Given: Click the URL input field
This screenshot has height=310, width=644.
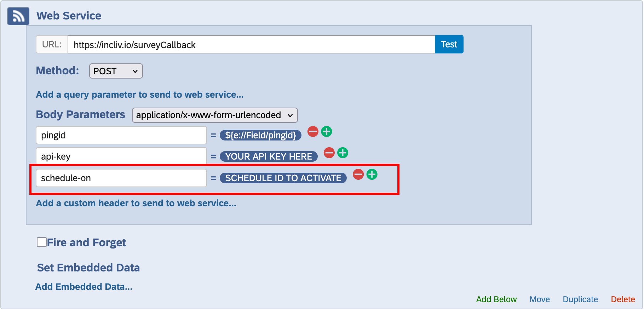Looking at the screenshot, I should (x=251, y=45).
